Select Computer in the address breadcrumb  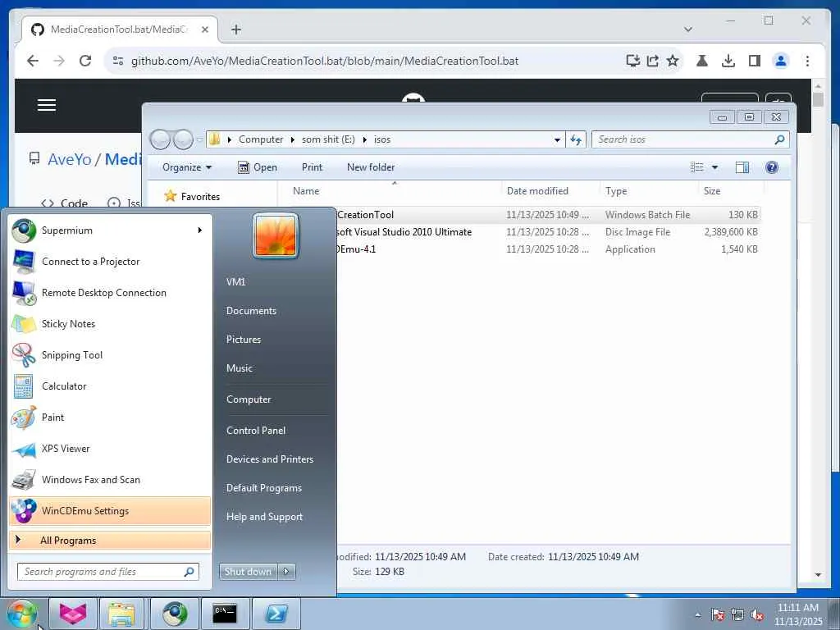pos(261,139)
